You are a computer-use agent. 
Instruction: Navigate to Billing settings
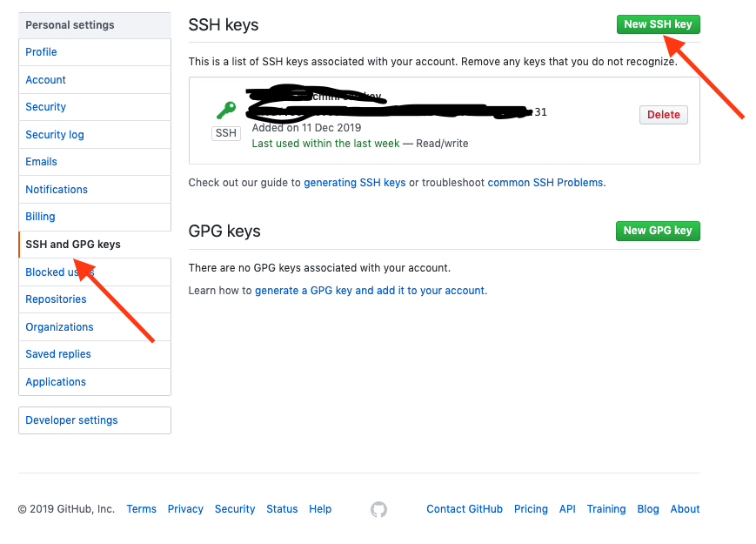[x=40, y=217]
